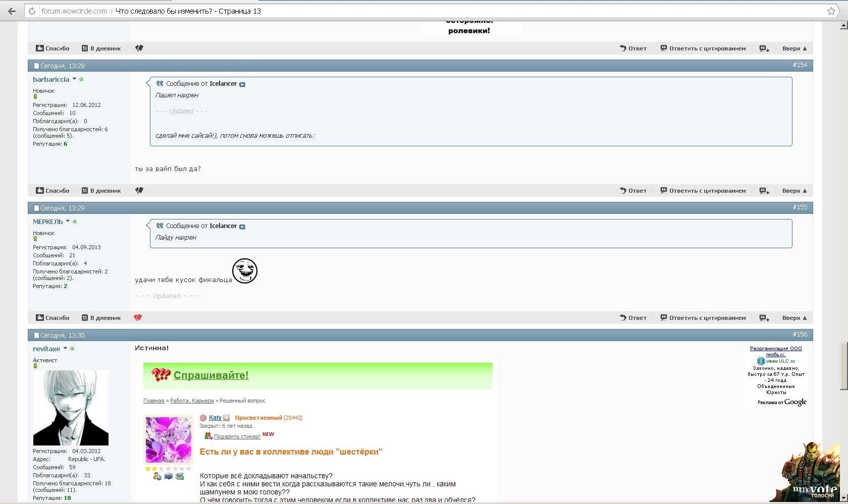Click barbariccia's green reputation bar under Новичок

point(35,97)
